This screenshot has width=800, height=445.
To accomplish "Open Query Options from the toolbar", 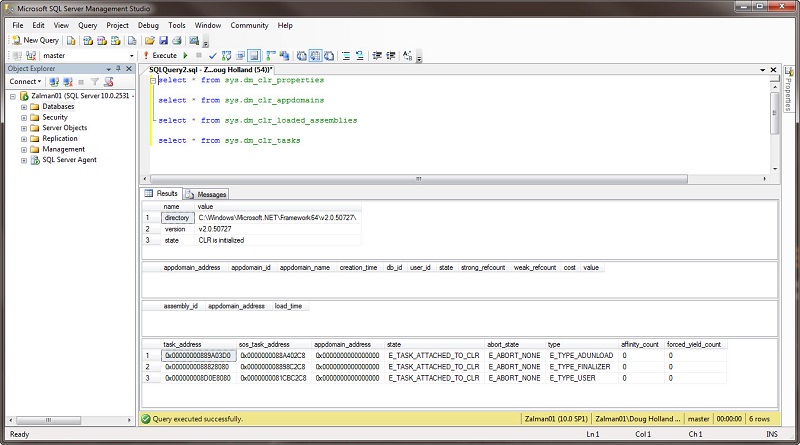I will pos(240,56).
